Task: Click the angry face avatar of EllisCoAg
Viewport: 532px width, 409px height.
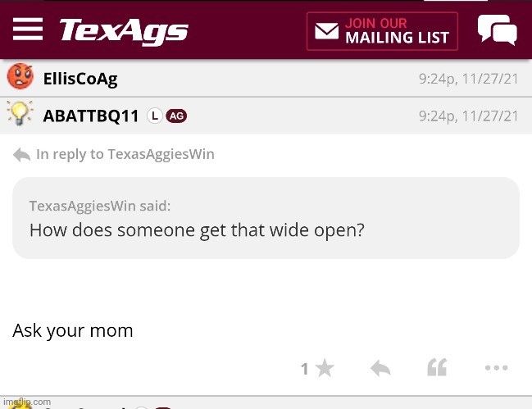Action: [20, 78]
